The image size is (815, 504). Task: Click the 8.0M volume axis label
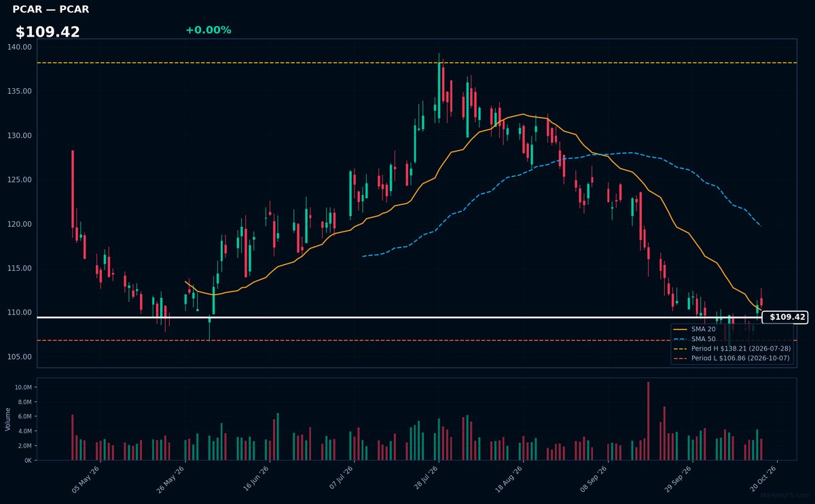(x=24, y=402)
